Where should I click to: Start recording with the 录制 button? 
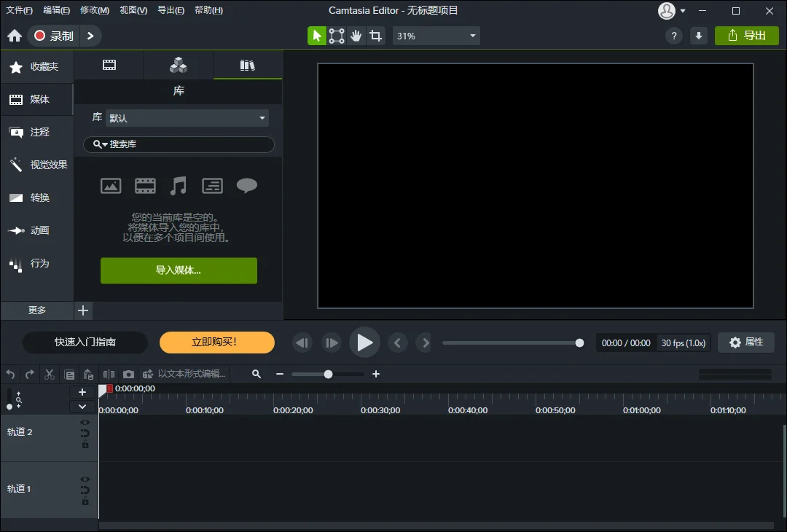coord(53,36)
